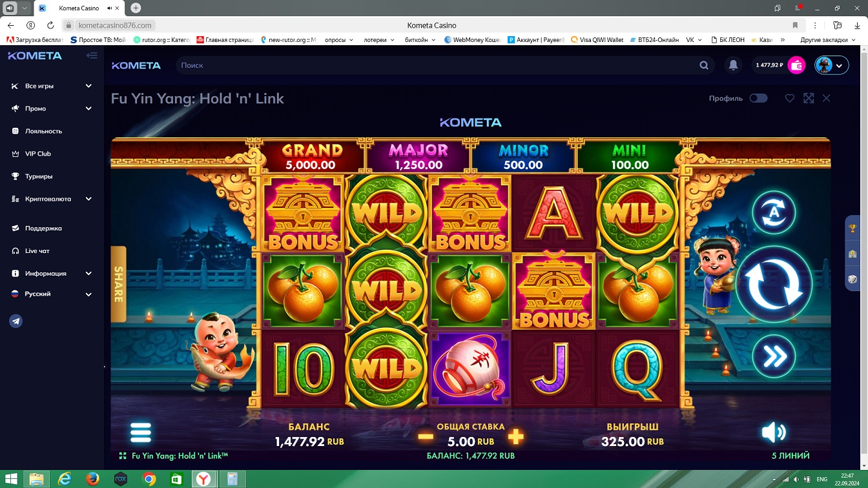The image size is (868, 488).
Task: Open the Telegram channel icon in sidebar
Action: [16, 321]
